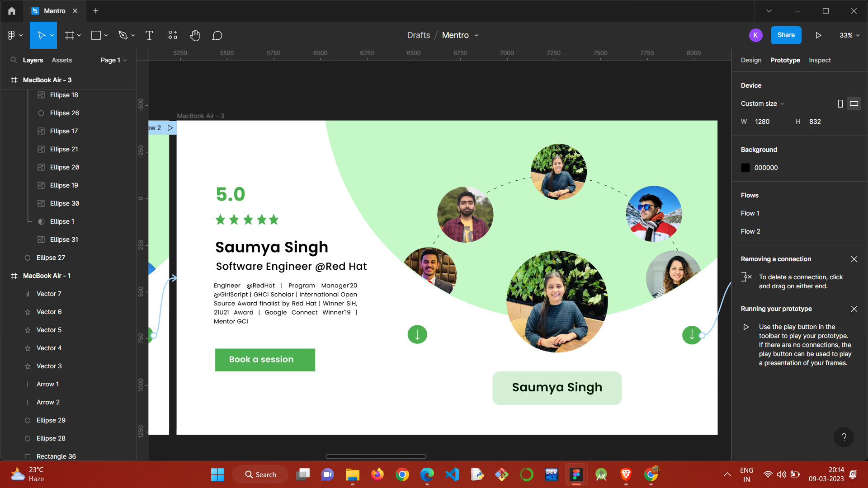Viewport: 868px width, 488px height.
Task: Open the Resources components tool
Action: click(x=173, y=35)
